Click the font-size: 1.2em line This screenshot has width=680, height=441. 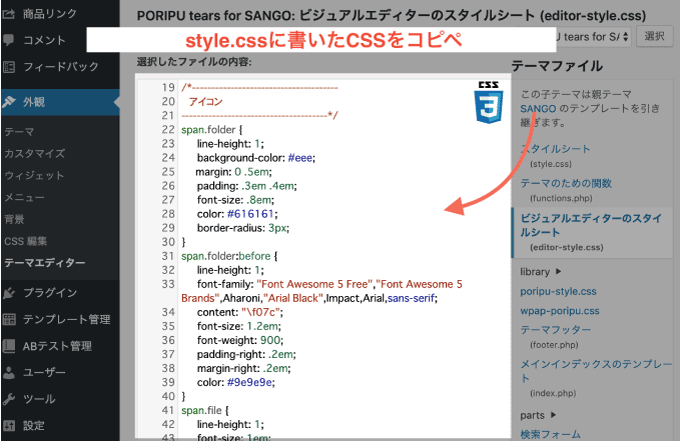point(239,326)
